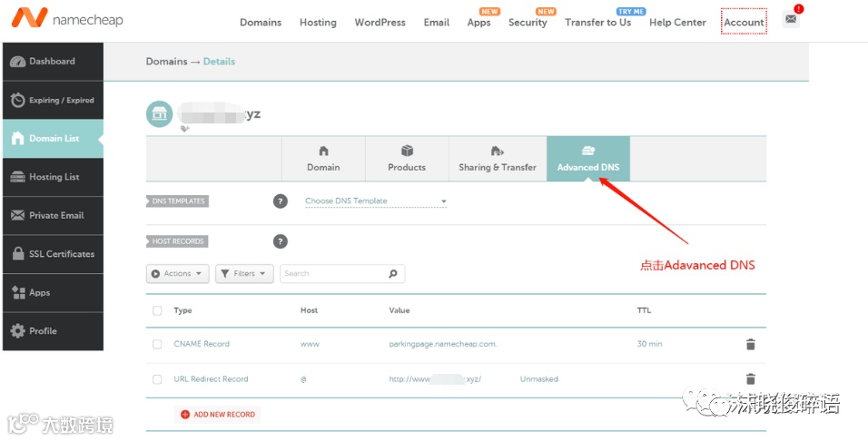Click the Dashboard gauge icon in sidebar
This screenshot has width=868, height=441.
click(18, 62)
